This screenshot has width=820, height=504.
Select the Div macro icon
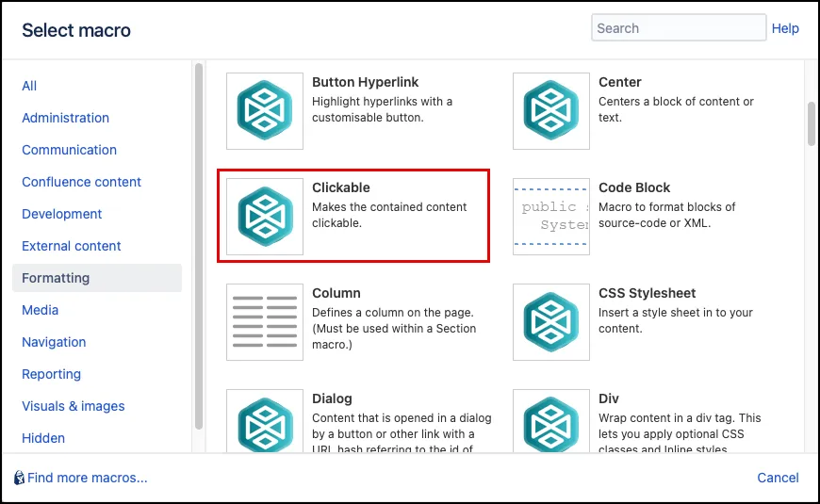551,421
